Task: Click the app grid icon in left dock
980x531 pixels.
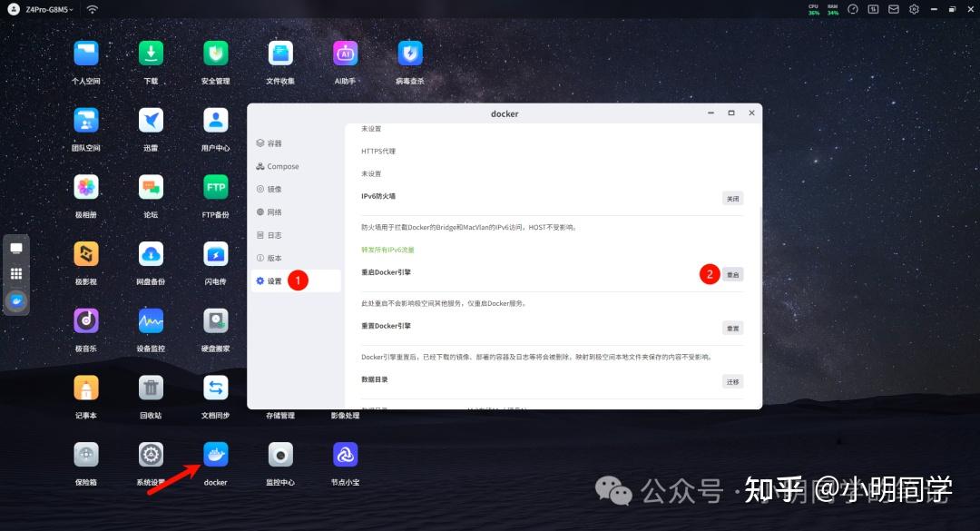Action: pyautogui.click(x=16, y=273)
